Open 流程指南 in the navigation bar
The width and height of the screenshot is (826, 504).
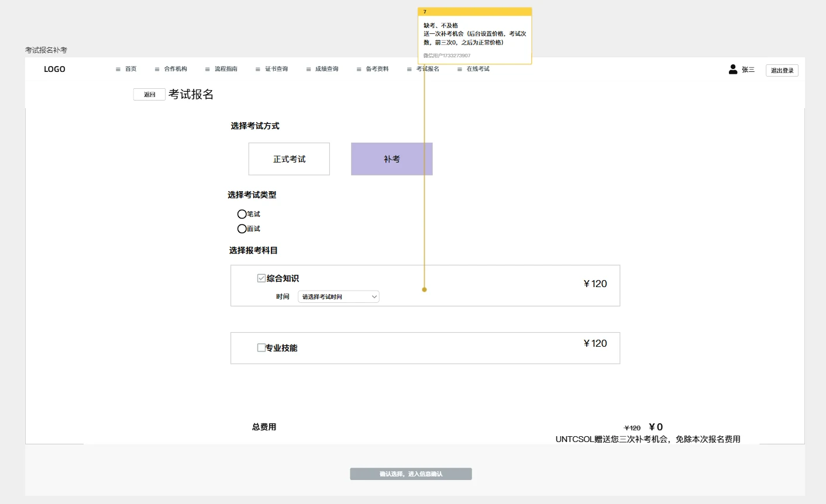(x=226, y=69)
